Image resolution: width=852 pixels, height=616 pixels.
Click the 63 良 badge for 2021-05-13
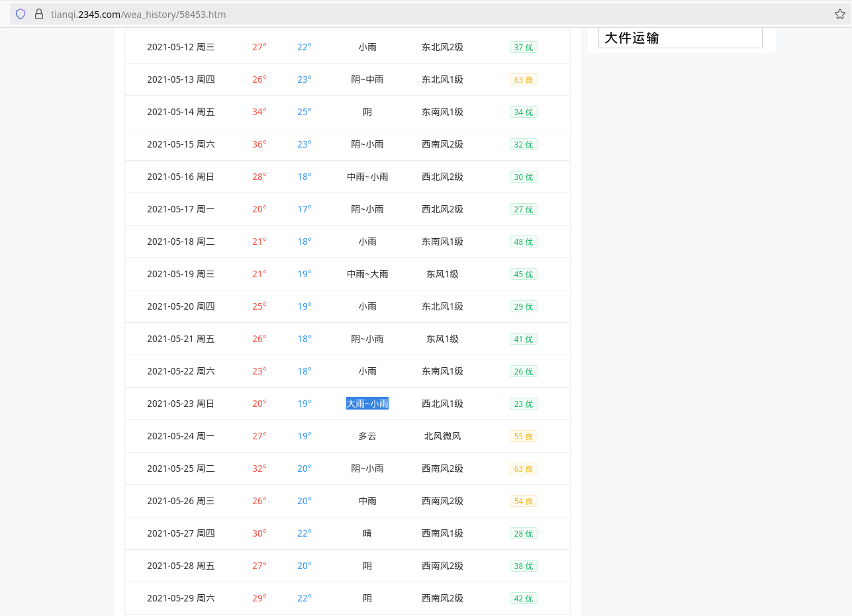[x=523, y=79]
